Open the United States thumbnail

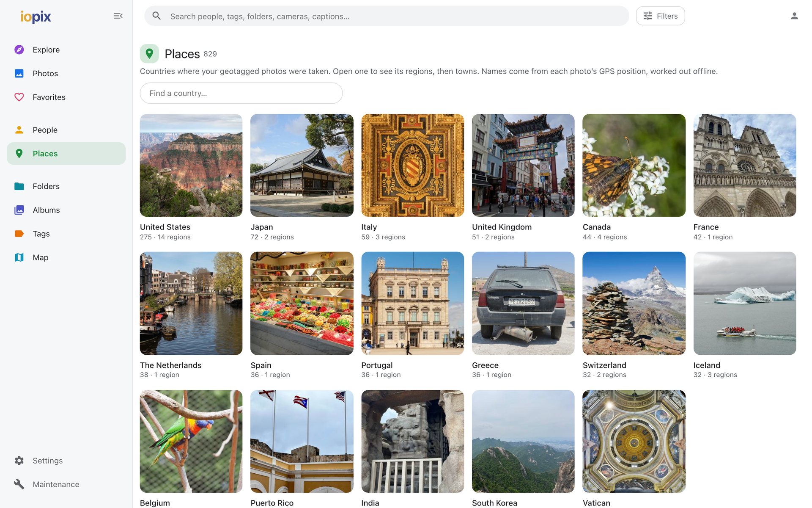(191, 165)
